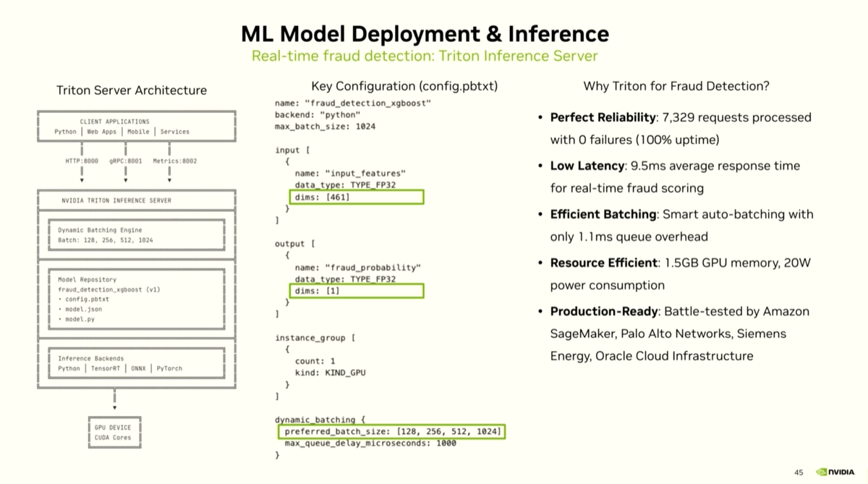Screen dimensions: 868x484
Task: Click the "Production-Ready" bullet heading
Action: pyautogui.click(x=604, y=311)
